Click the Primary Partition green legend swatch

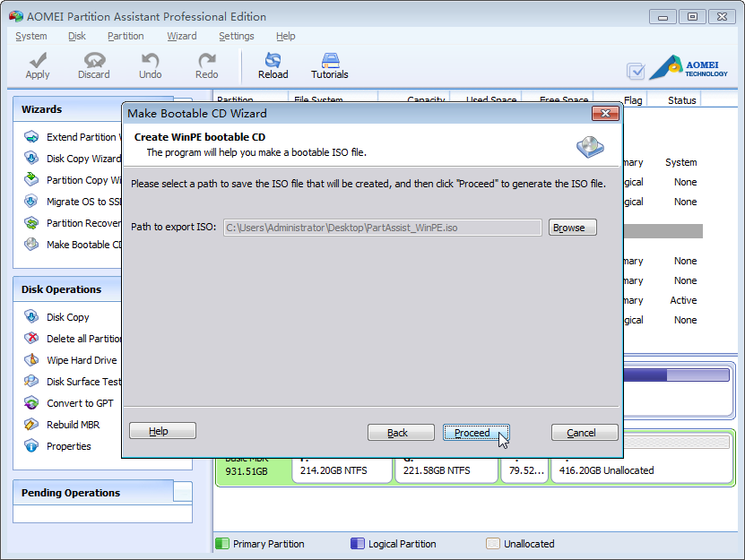pyautogui.click(x=221, y=543)
